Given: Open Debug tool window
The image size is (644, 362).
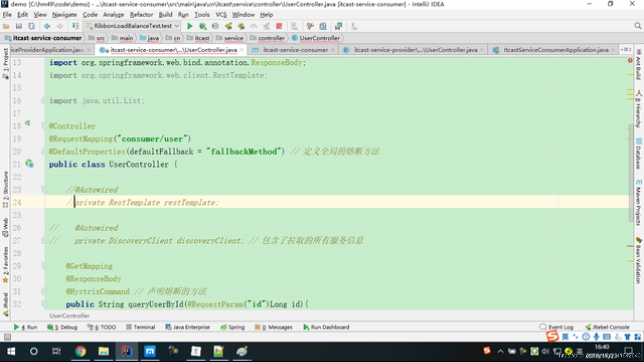Looking at the screenshot, I should pos(62,327).
